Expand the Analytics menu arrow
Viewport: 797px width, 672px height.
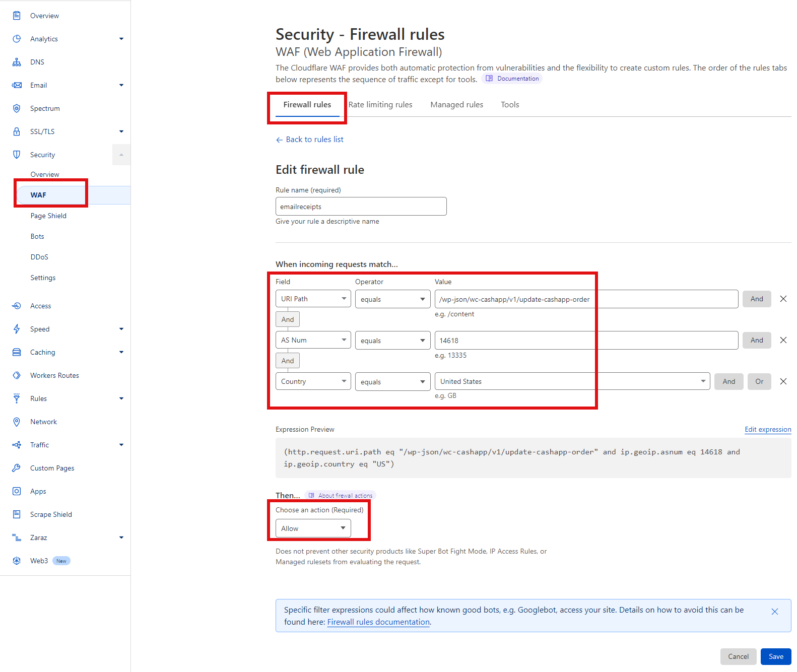121,39
